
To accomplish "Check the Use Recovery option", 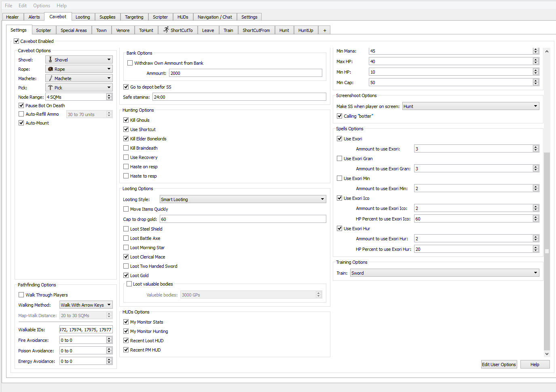I will 126,157.
